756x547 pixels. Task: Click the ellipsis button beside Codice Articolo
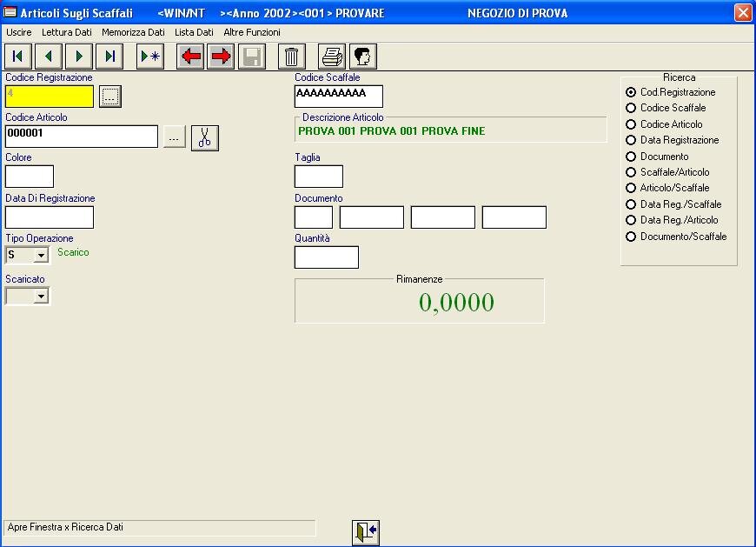[x=175, y=137]
